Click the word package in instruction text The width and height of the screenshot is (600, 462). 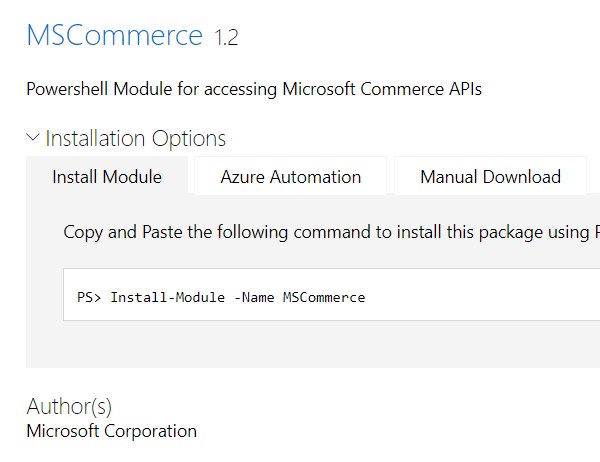pos(512,232)
